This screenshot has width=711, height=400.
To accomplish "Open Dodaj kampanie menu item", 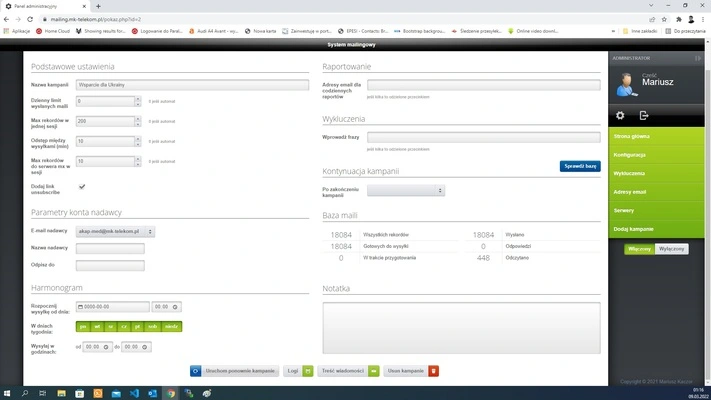I will click(657, 229).
